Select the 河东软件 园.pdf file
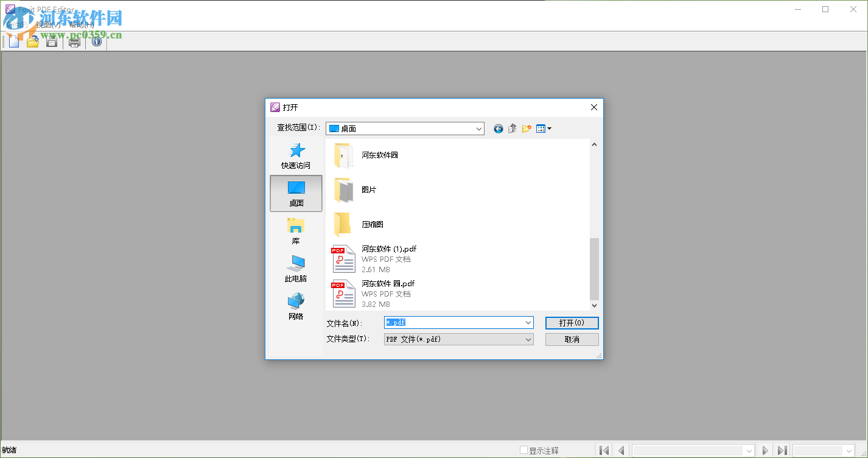868x458 pixels. [x=388, y=283]
